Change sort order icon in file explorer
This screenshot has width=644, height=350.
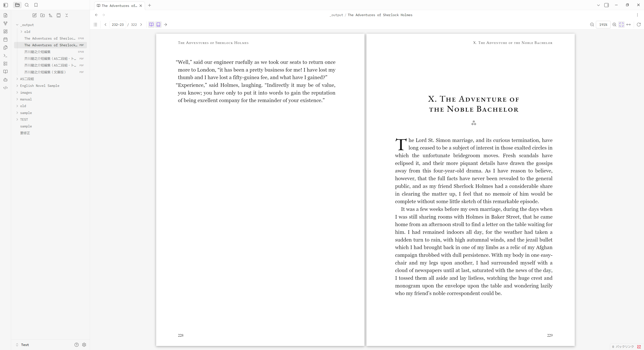[x=50, y=15]
